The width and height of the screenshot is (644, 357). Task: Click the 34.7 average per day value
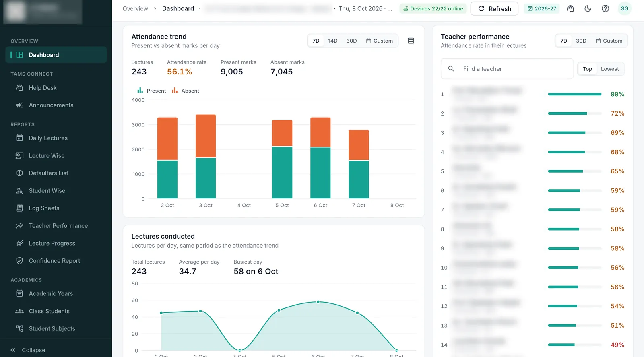188,271
